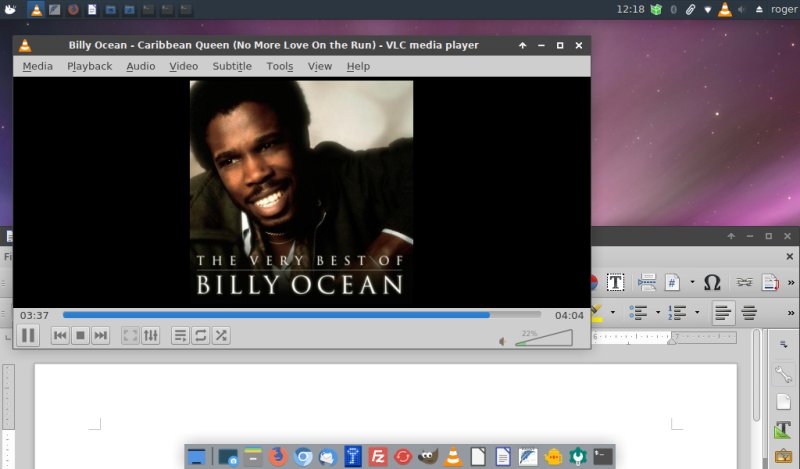Launch FileZilla from the dock

[x=379, y=457]
